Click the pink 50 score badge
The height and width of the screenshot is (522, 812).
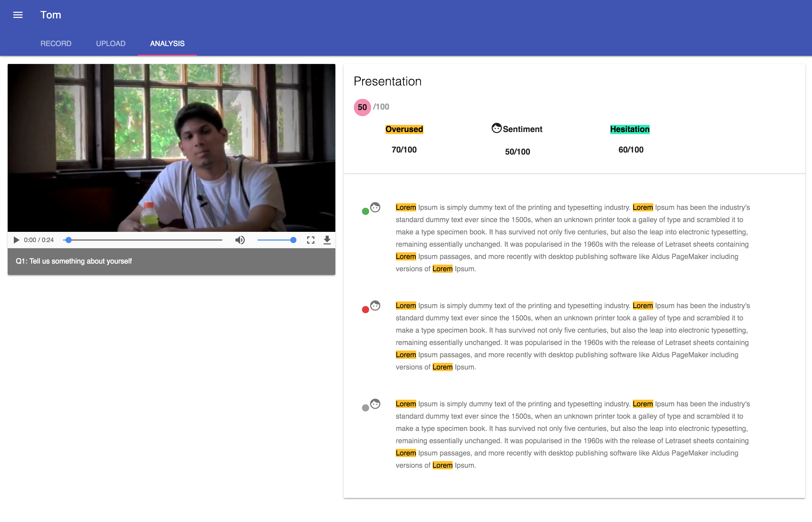pos(362,107)
